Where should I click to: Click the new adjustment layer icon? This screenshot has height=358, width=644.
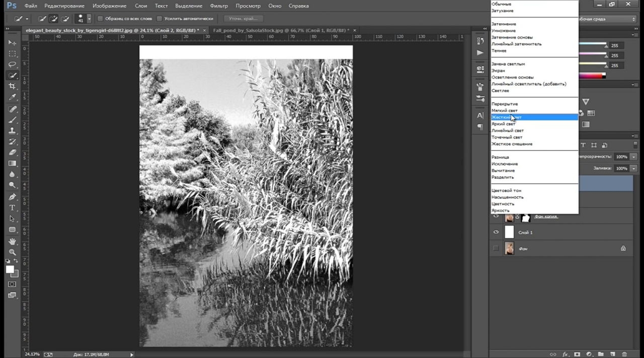pyautogui.click(x=589, y=354)
